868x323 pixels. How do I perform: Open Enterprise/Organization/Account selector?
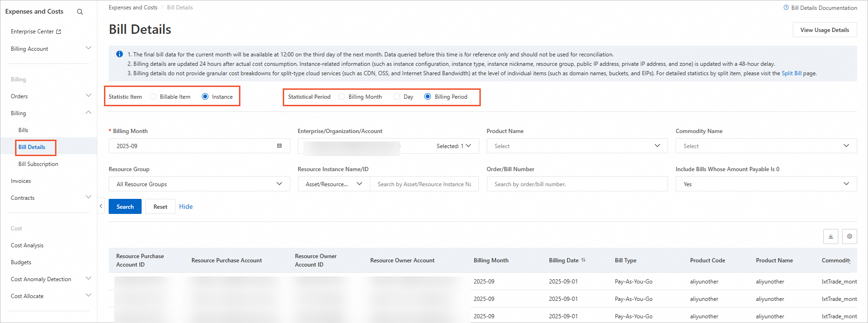tap(389, 146)
